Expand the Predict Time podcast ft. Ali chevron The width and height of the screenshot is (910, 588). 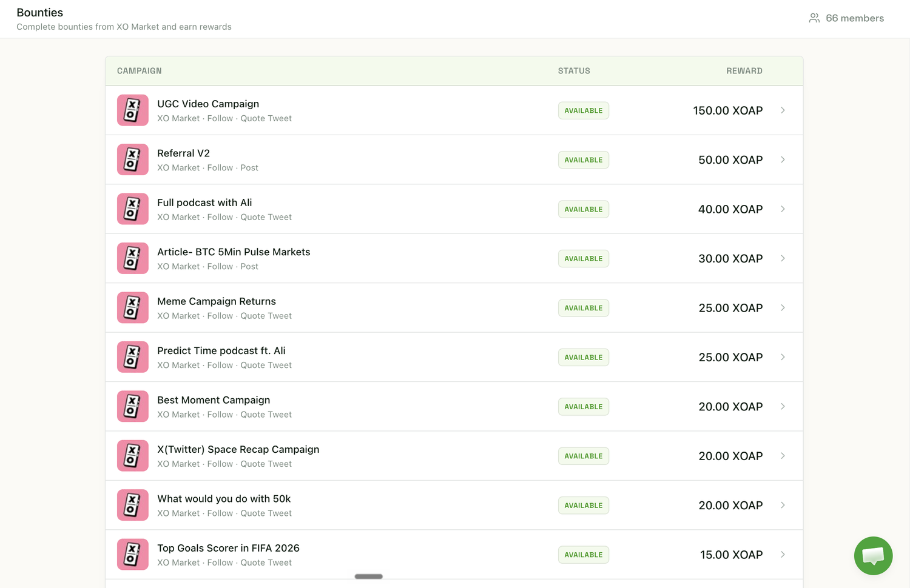pyautogui.click(x=783, y=357)
